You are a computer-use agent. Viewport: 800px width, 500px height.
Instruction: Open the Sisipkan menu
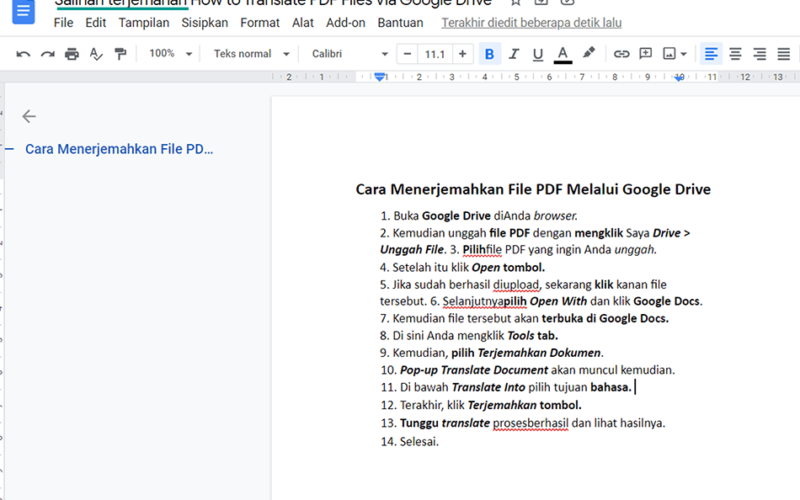point(205,23)
